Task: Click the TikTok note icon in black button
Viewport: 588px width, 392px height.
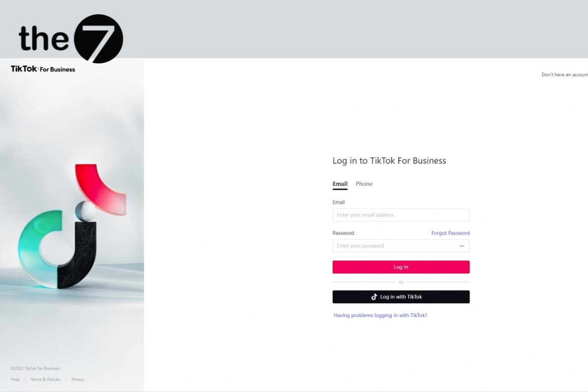Action: [x=374, y=297]
